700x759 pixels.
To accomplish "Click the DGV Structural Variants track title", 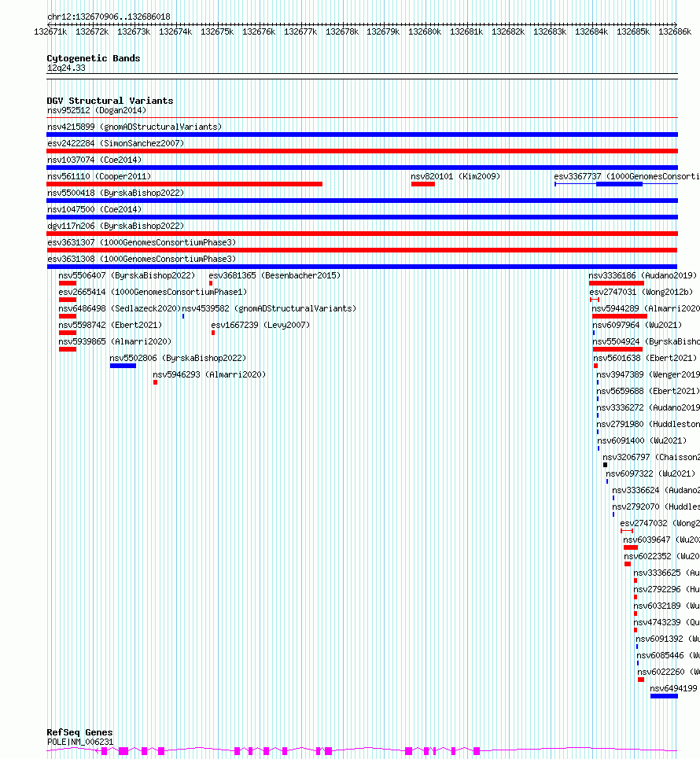I will [110, 101].
